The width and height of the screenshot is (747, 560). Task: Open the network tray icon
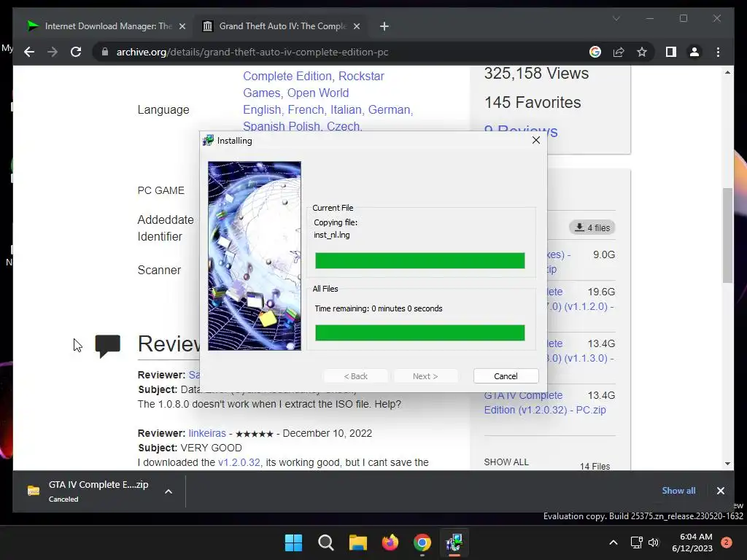pos(636,542)
